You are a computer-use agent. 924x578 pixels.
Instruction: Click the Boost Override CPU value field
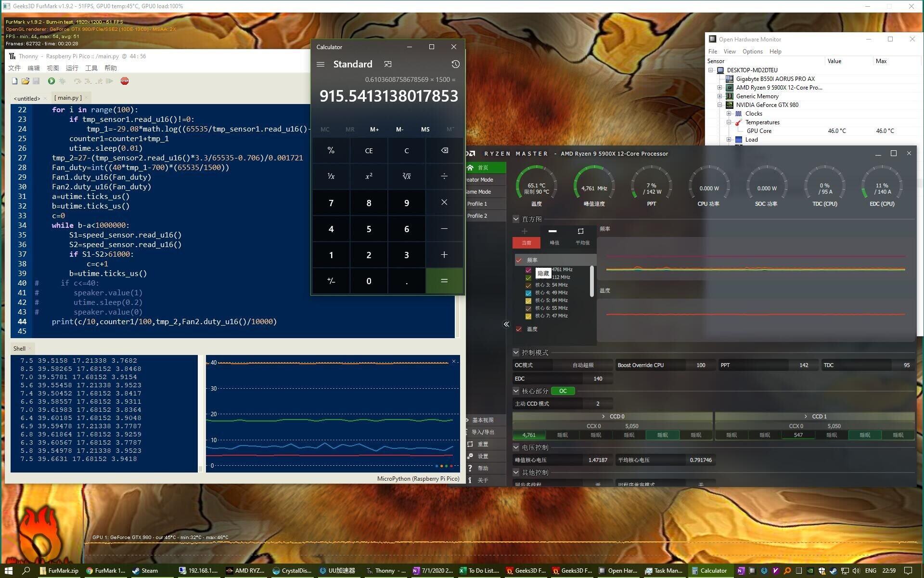coord(701,365)
